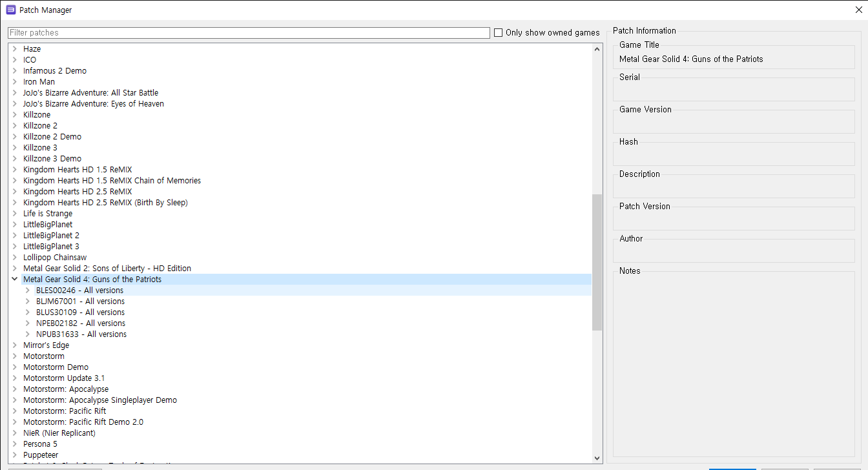
Task: Expand the Killzone 3 node
Action: pyautogui.click(x=14, y=148)
